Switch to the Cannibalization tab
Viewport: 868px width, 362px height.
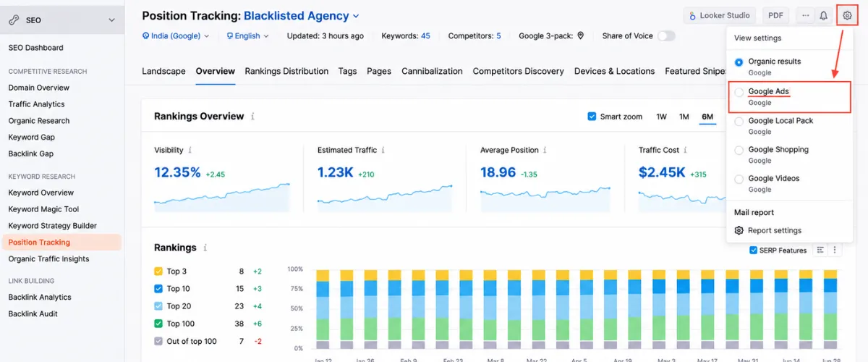point(432,71)
